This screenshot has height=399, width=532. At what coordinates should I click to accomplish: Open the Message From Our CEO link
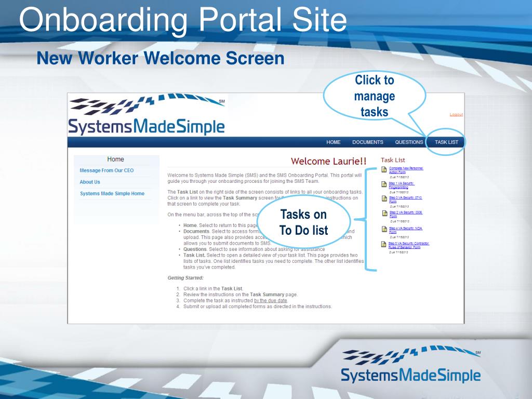tap(107, 170)
